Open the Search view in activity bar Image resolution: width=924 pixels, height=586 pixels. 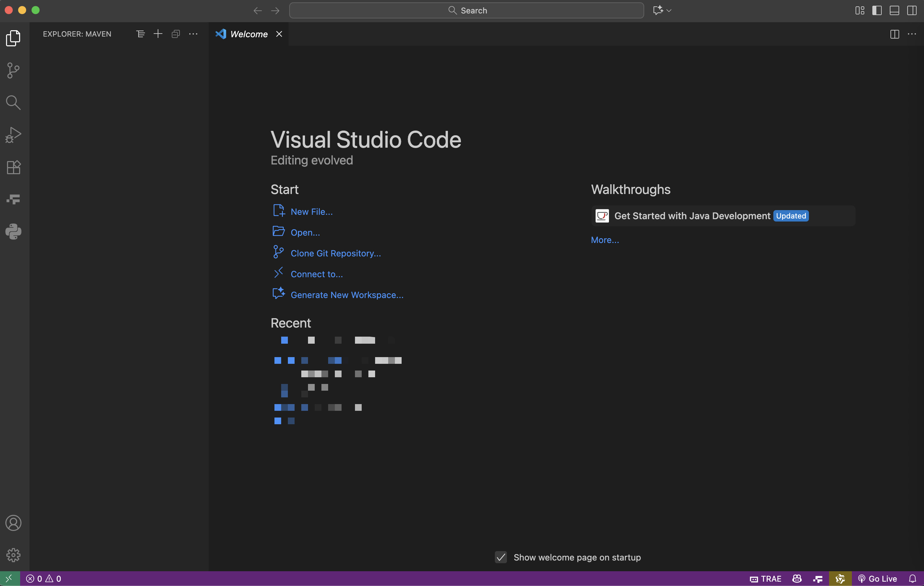pyautogui.click(x=13, y=102)
